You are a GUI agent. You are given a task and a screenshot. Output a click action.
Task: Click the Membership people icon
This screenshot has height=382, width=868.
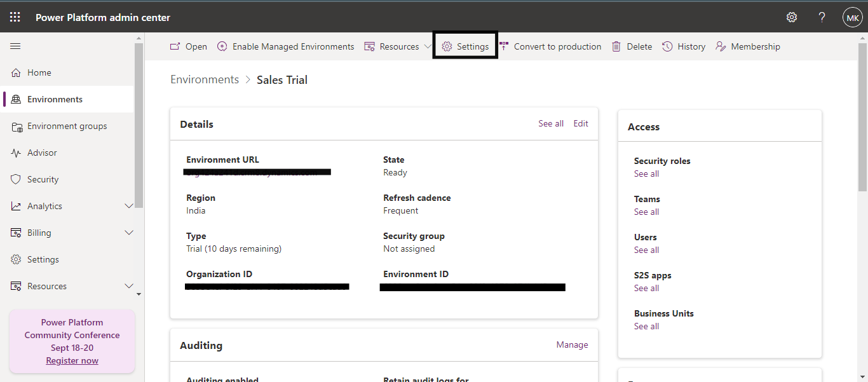click(x=721, y=46)
